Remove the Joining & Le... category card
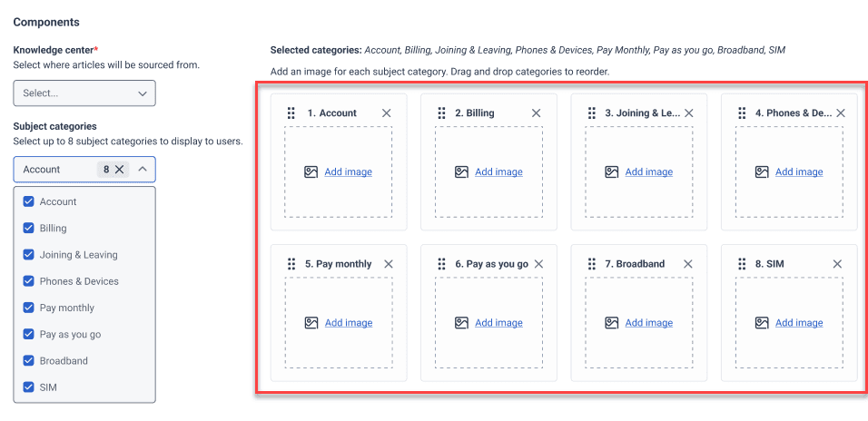The width and height of the screenshot is (868, 421). pos(688,113)
